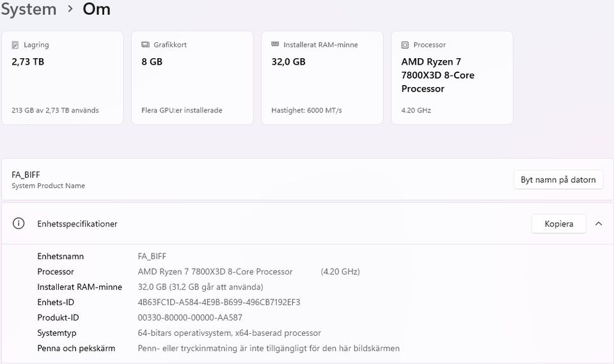
Task: Open the Grafikkort 8 GB card
Action: click(192, 78)
